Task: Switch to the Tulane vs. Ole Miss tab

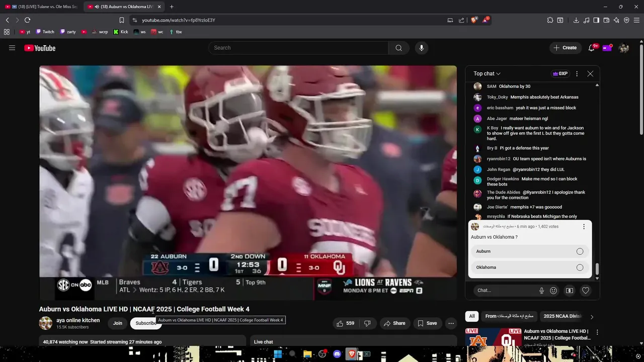Action: pos(42,7)
